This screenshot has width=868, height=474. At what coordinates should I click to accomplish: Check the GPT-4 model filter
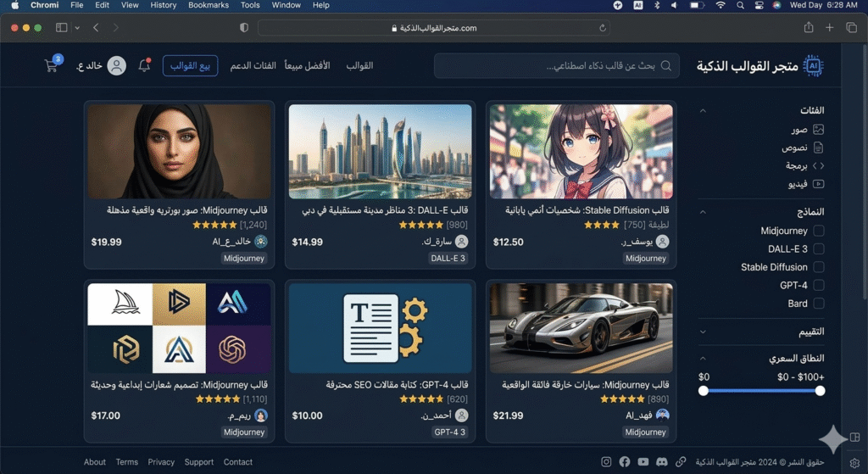819,285
